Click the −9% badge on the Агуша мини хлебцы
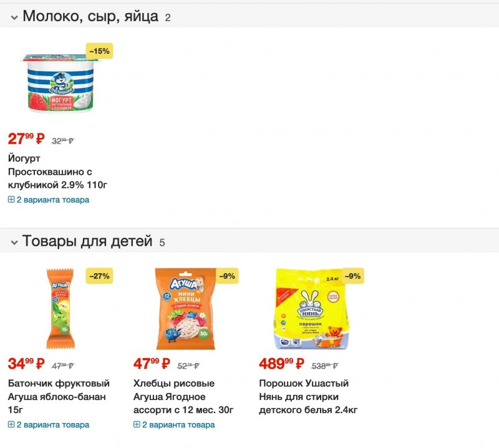 coord(227,276)
